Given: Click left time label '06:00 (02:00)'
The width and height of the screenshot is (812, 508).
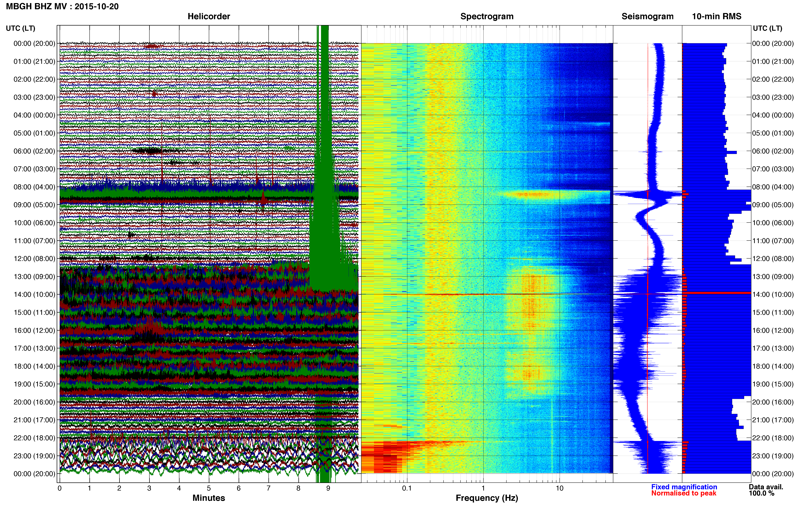Looking at the screenshot, I should tap(34, 151).
